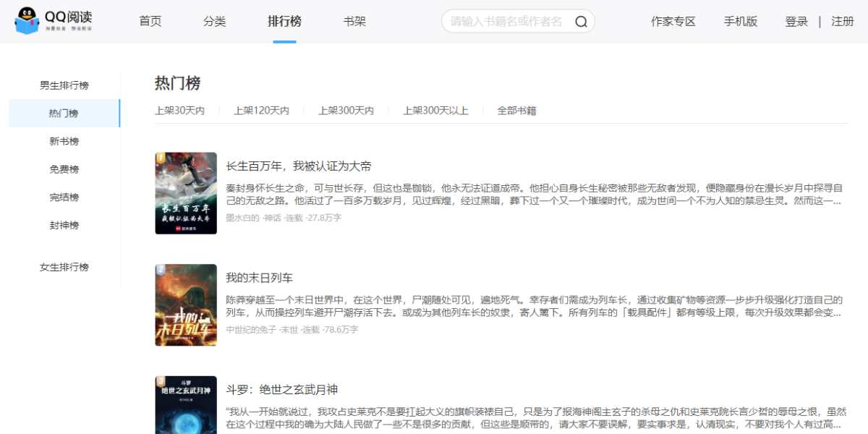Select the 排行榜 navigation tab
Screen dimensions: 868x434
pyautogui.click(x=284, y=22)
